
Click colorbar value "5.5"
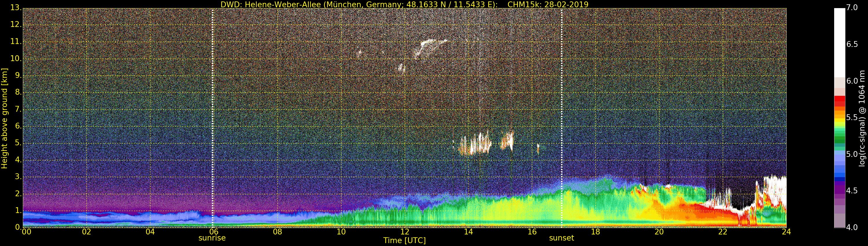[x=852, y=118]
